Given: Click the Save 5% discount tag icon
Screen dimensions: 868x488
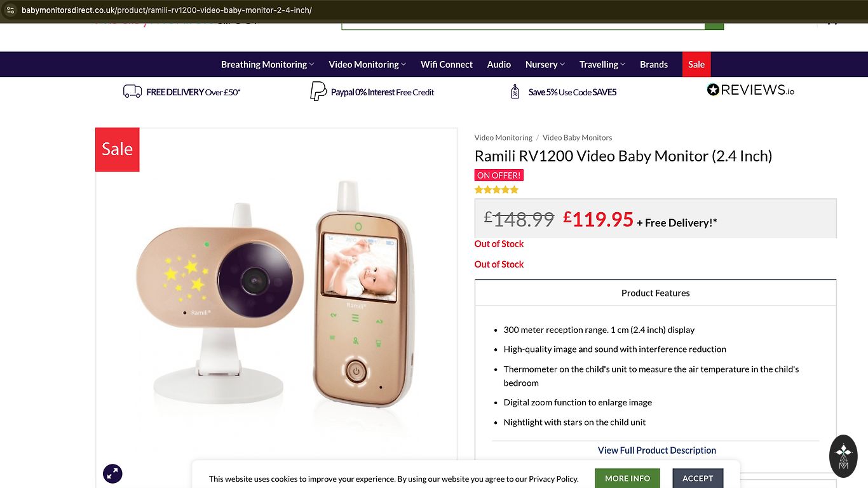Looking at the screenshot, I should point(515,91).
